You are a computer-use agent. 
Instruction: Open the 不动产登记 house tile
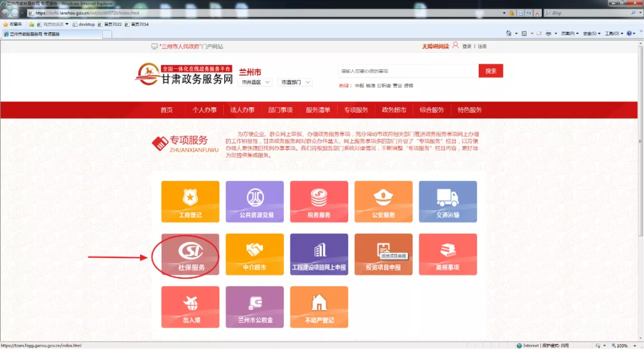coord(318,307)
